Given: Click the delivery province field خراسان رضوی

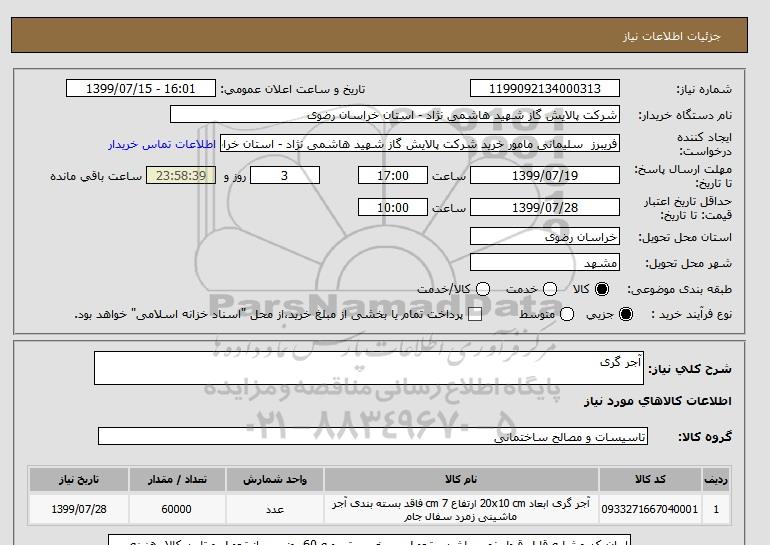Looking at the screenshot, I should (x=545, y=237).
